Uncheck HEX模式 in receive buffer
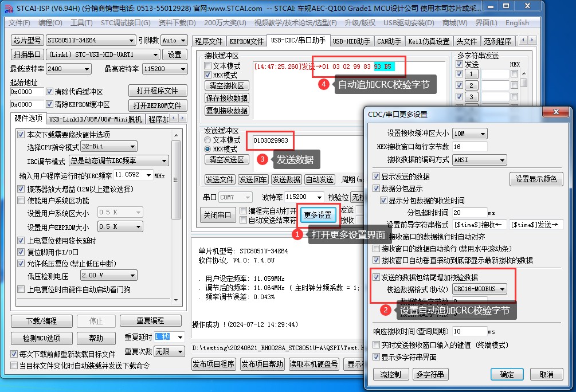The height and width of the screenshot is (392, 576). (x=208, y=75)
